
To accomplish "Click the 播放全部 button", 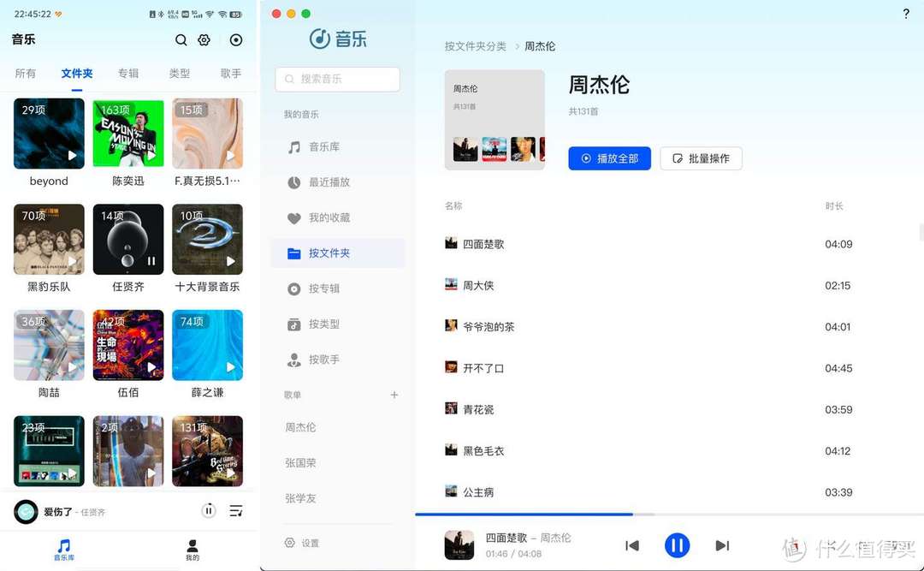I will [609, 158].
